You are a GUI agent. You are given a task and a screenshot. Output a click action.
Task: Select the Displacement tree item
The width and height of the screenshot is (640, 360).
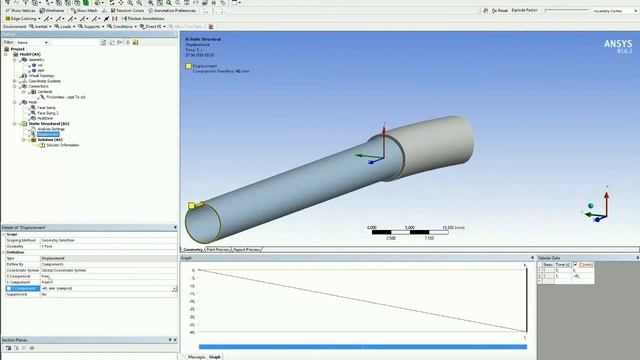[48, 134]
